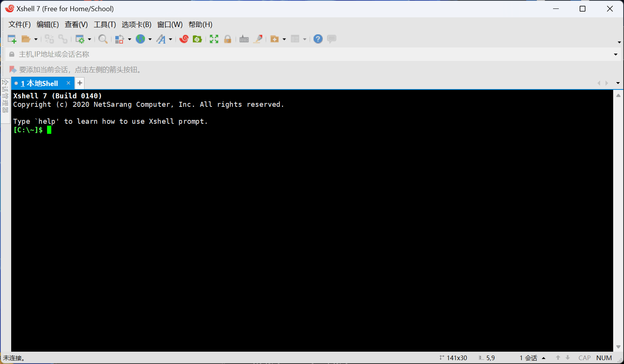Open the 查看(V) menu

(76, 25)
